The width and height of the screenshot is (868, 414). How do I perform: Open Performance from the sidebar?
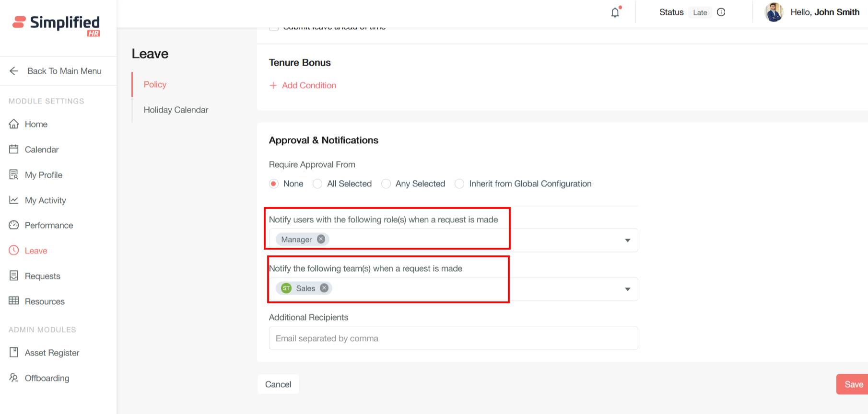point(48,225)
